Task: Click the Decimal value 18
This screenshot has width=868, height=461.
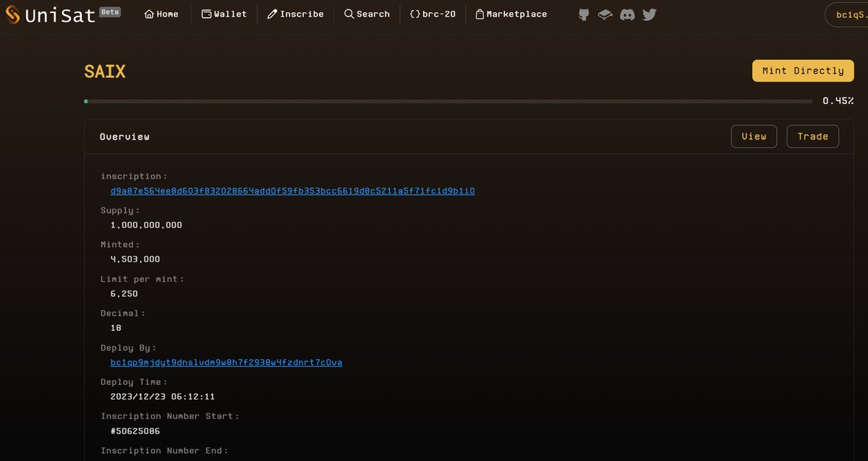Action: [116, 328]
